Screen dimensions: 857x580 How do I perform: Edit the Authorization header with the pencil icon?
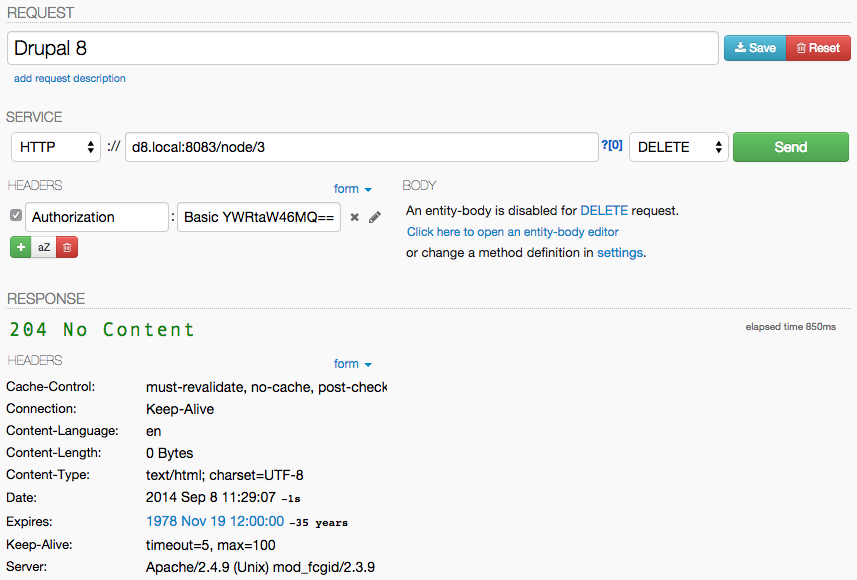[x=375, y=217]
